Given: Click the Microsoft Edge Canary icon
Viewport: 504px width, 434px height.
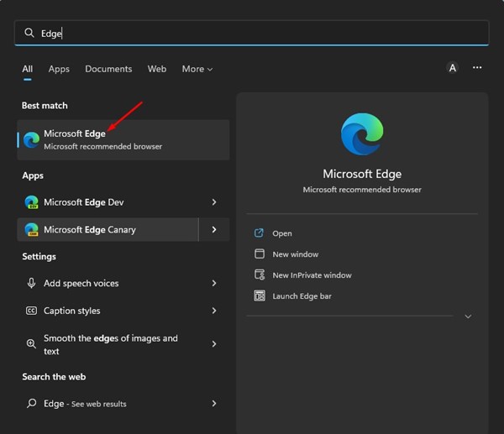Looking at the screenshot, I should (x=32, y=229).
